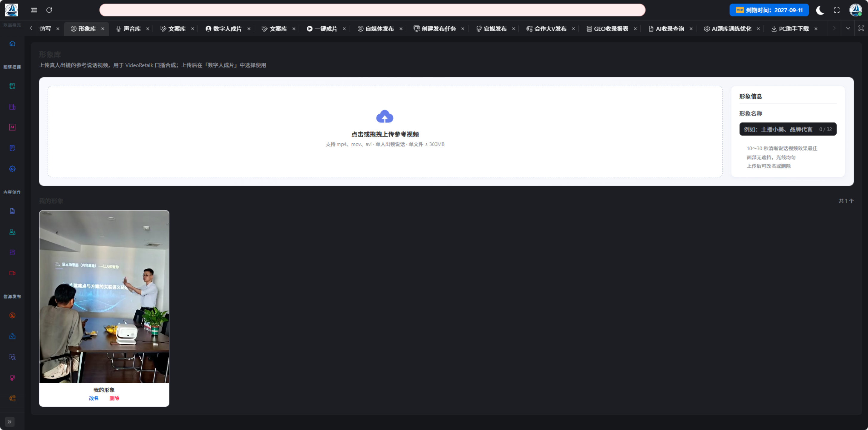Viewport: 868px width, 430px height.
Task: Focus the 形象名称 input field
Action: tap(787, 129)
